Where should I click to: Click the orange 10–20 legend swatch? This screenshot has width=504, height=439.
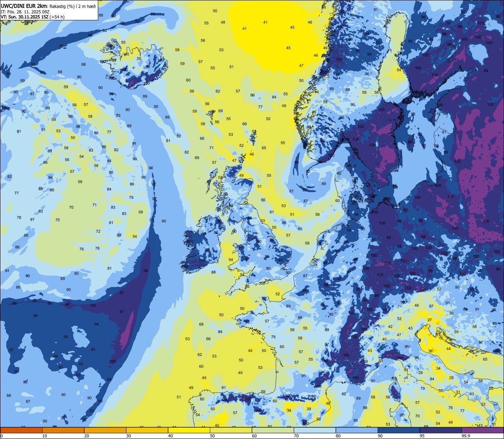(63, 430)
